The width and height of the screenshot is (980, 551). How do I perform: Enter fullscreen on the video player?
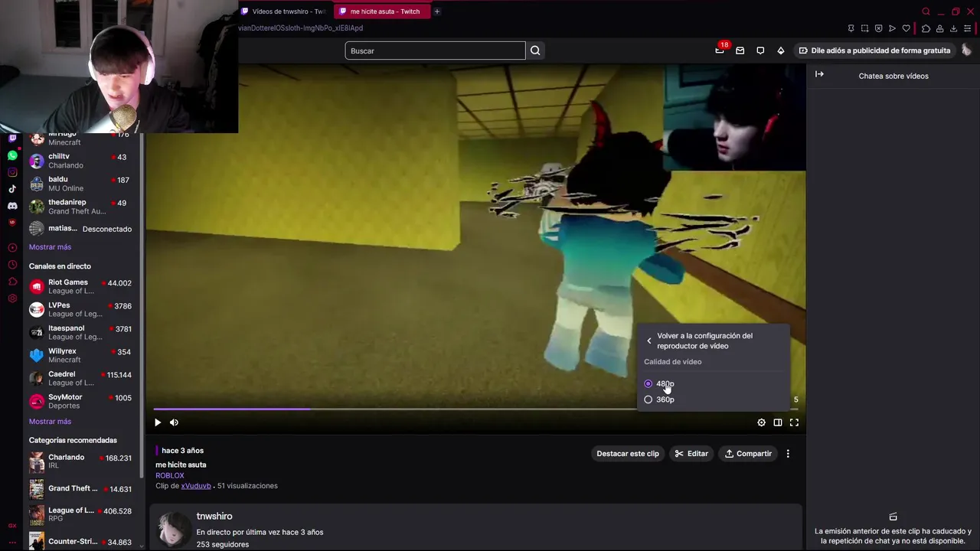[794, 422]
